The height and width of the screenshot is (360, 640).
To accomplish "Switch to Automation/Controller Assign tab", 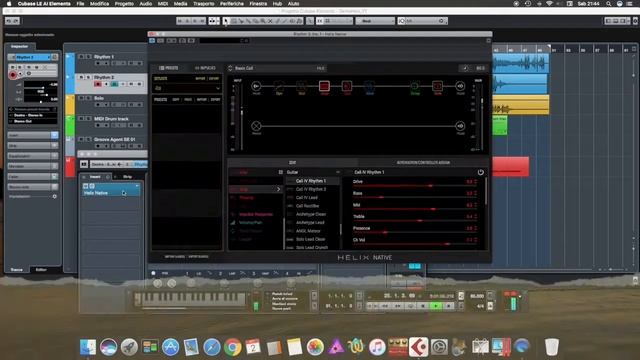I will tap(423, 162).
